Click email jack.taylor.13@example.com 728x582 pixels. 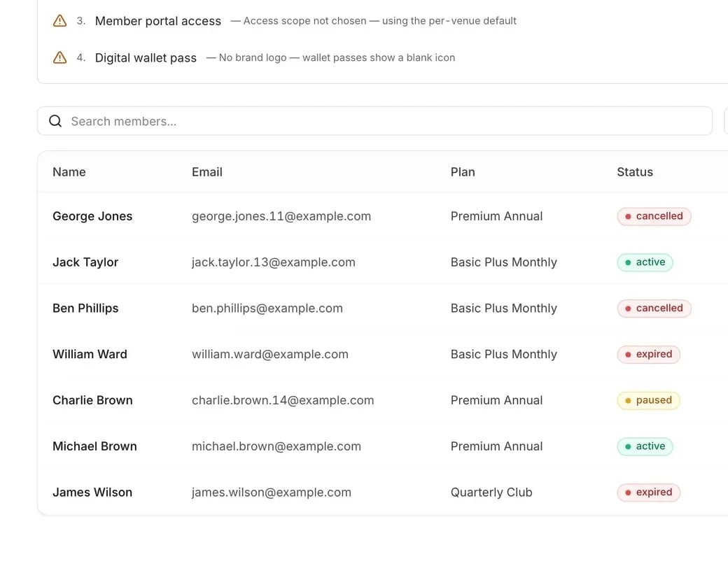pos(274,262)
